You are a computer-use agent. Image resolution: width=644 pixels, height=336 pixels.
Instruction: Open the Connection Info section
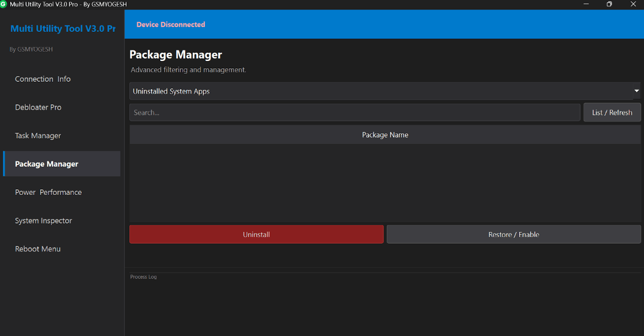43,79
